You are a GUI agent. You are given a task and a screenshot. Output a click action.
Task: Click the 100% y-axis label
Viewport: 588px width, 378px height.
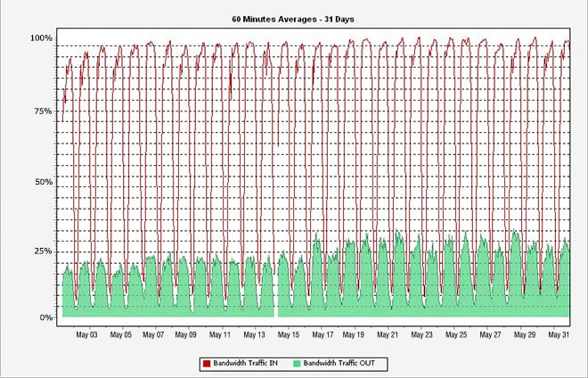coord(41,38)
